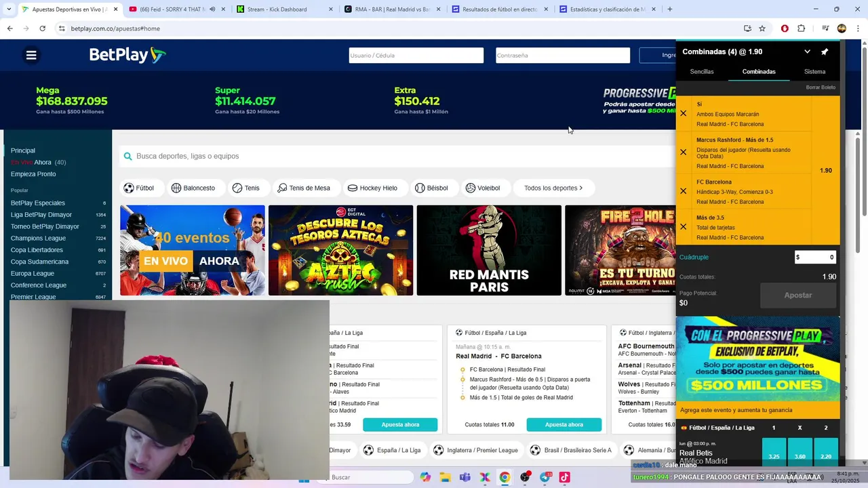Viewport: 868px width, 488px height.
Task: Remove the Ambos Equipos Marcarán selection
Action: click(684, 113)
